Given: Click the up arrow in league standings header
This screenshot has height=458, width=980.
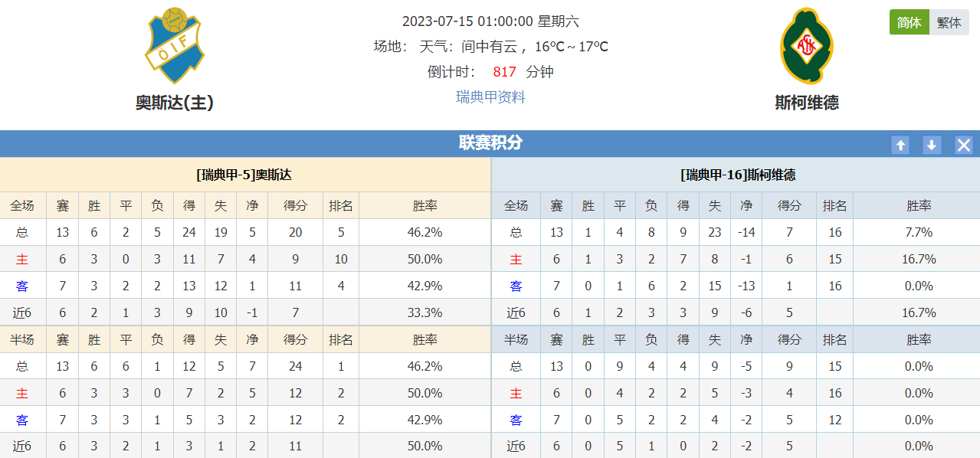Looking at the screenshot, I should point(901,145).
